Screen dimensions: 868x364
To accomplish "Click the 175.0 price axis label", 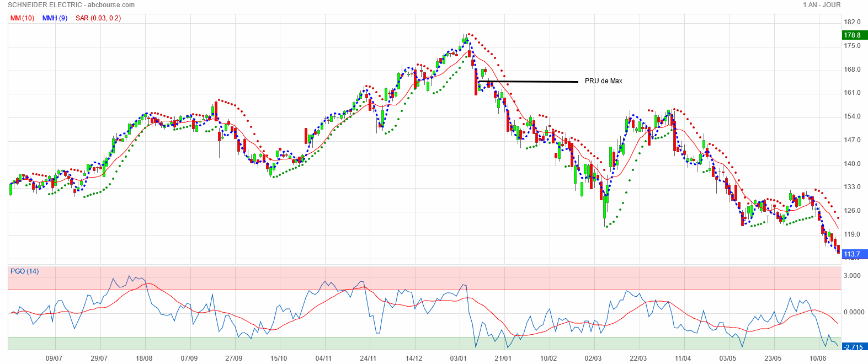I will point(853,46).
